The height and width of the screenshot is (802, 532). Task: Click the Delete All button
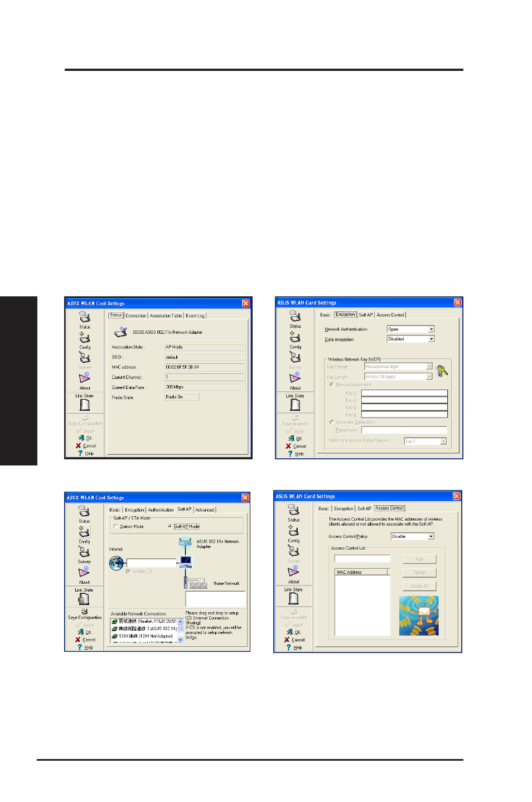[419, 586]
